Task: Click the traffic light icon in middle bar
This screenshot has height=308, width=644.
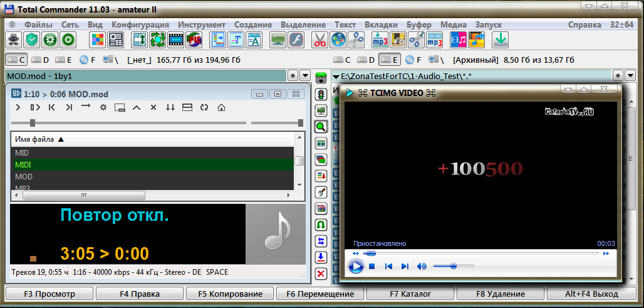Action: point(321,94)
